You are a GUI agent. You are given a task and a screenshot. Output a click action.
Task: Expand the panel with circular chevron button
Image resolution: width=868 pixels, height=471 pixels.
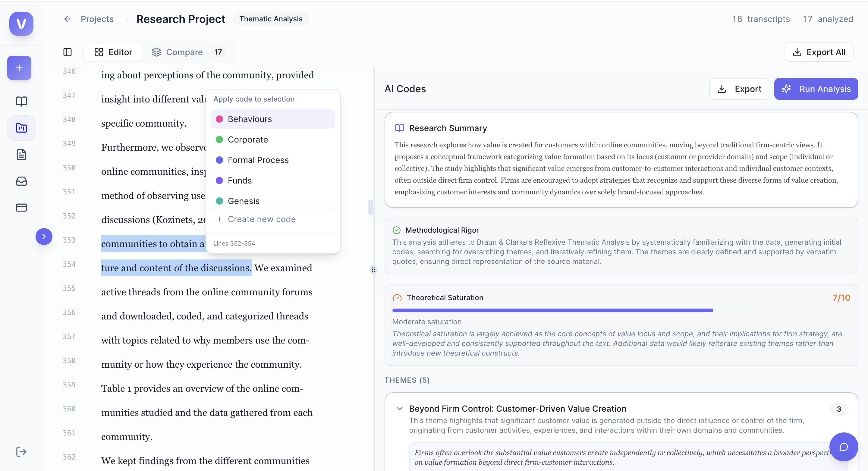44,237
